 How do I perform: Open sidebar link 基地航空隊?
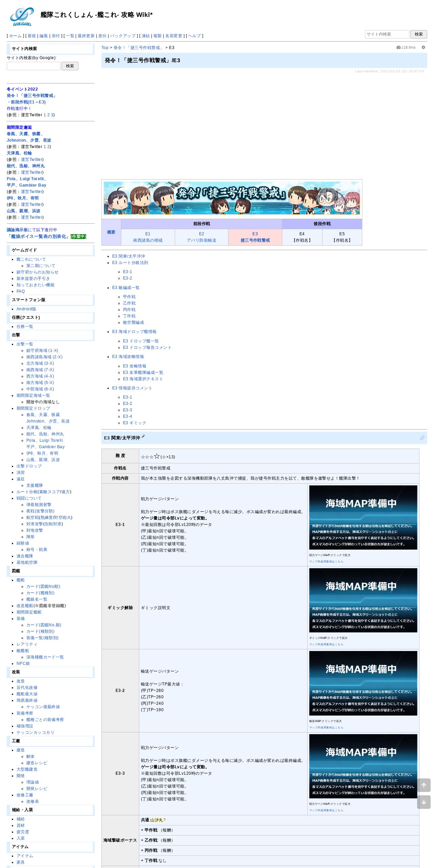pos(27,562)
